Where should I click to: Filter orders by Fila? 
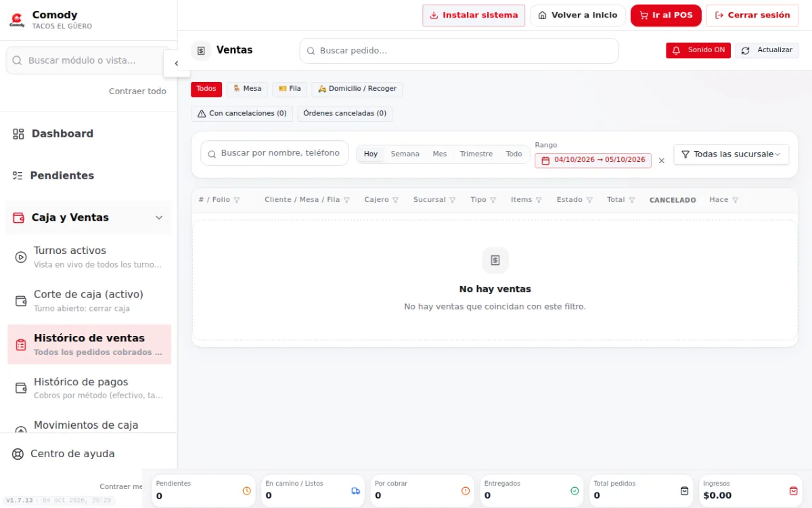pos(290,89)
